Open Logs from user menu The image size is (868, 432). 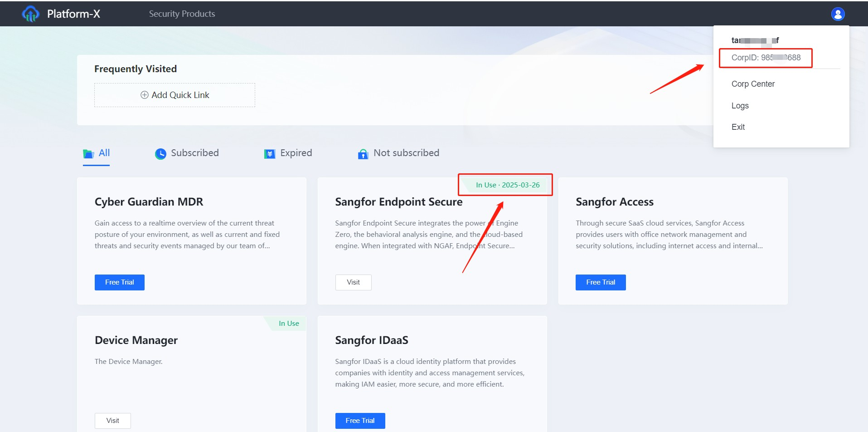[x=740, y=106]
